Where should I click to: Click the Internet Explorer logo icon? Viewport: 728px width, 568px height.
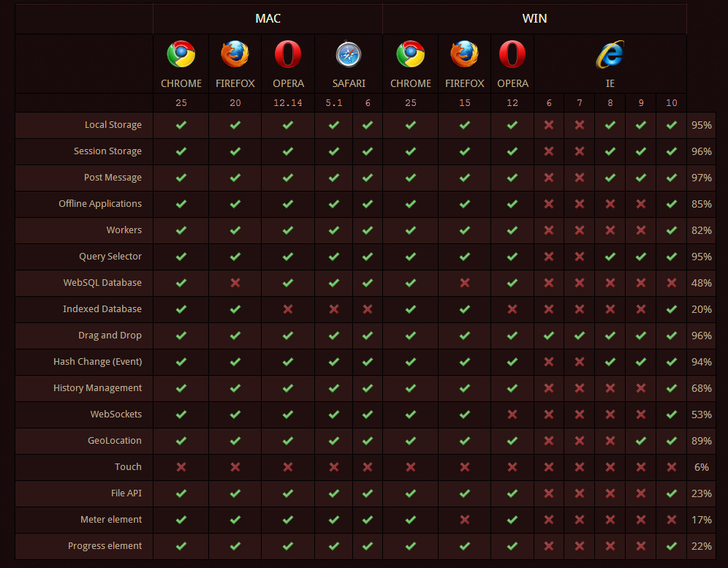coord(610,54)
